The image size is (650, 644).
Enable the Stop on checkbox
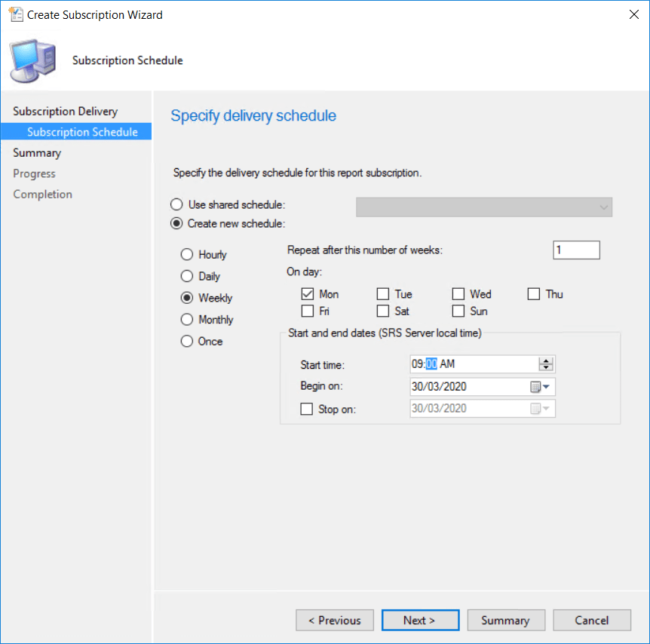point(306,409)
